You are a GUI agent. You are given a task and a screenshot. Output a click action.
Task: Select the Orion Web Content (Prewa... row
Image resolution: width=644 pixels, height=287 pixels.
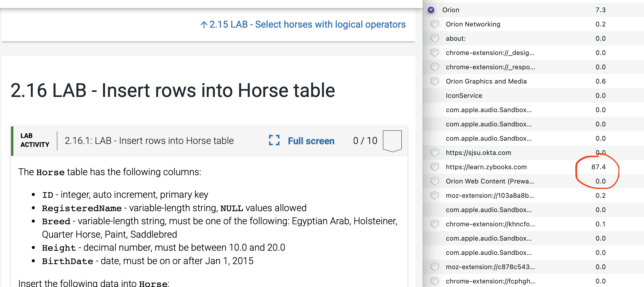533,181
